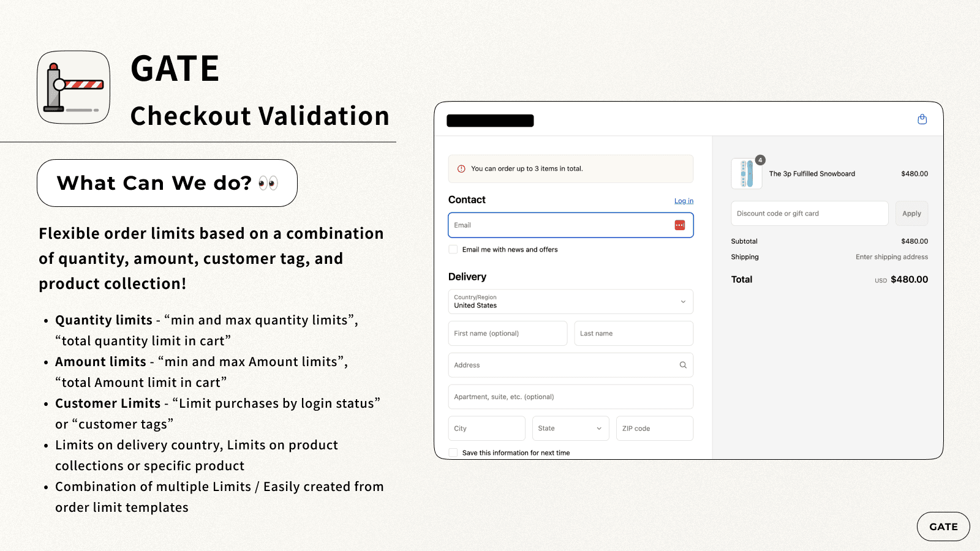Image resolution: width=980 pixels, height=551 pixels.
Task: Click the GATE barrier app logo
Action: click(x=73, y=87)
